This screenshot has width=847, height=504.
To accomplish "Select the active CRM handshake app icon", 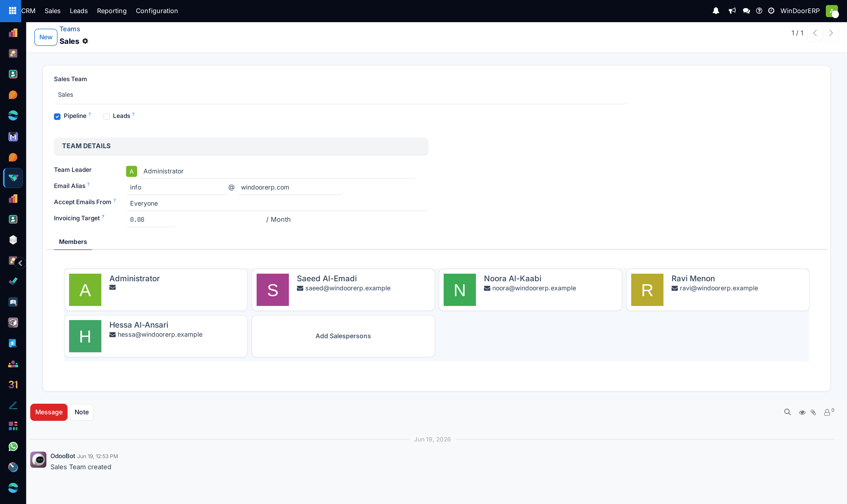I will (13, 178).
